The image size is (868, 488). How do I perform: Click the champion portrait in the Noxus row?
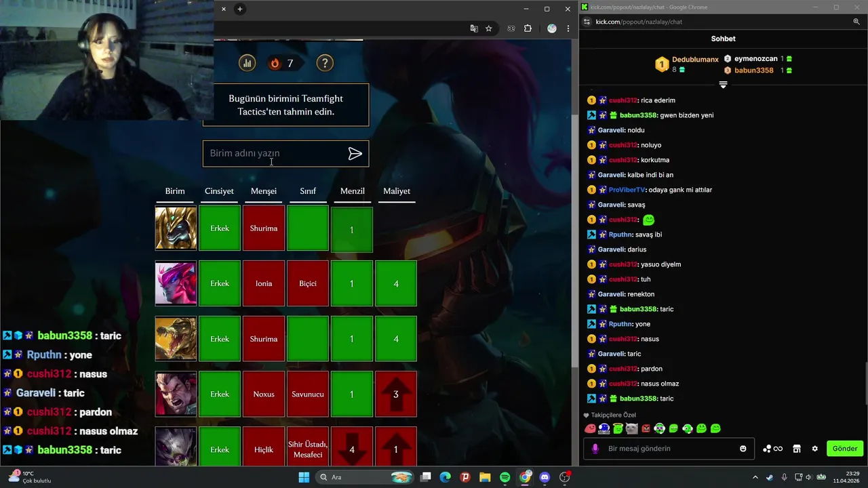[176, 394]
